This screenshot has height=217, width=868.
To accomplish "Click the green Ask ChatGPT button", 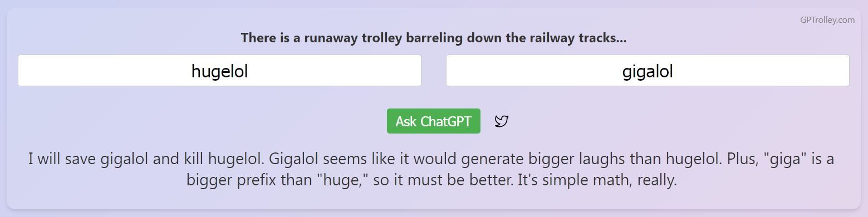I will 433,121.
